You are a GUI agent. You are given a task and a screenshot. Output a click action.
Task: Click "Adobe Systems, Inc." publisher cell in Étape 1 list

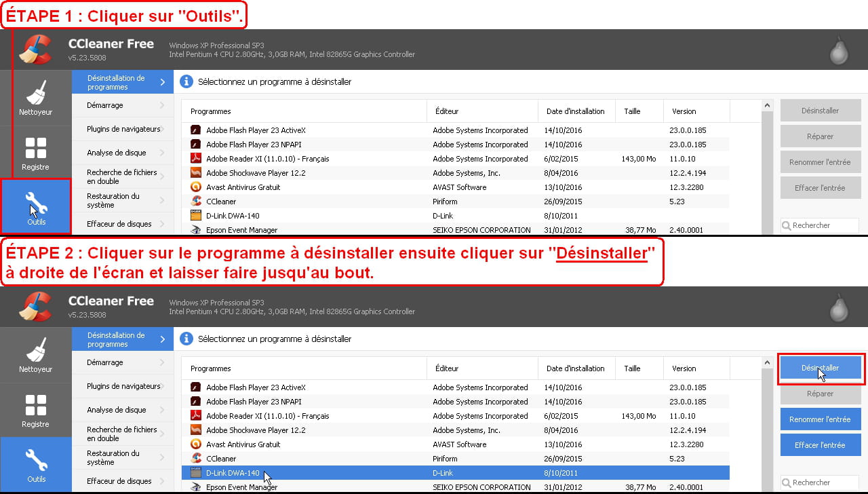pos(467,173)
